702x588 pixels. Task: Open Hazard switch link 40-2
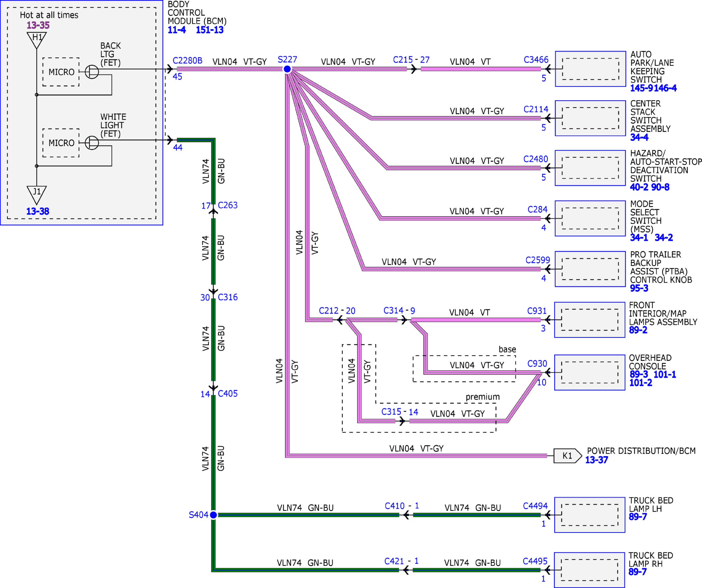click(x=639, y=187)
